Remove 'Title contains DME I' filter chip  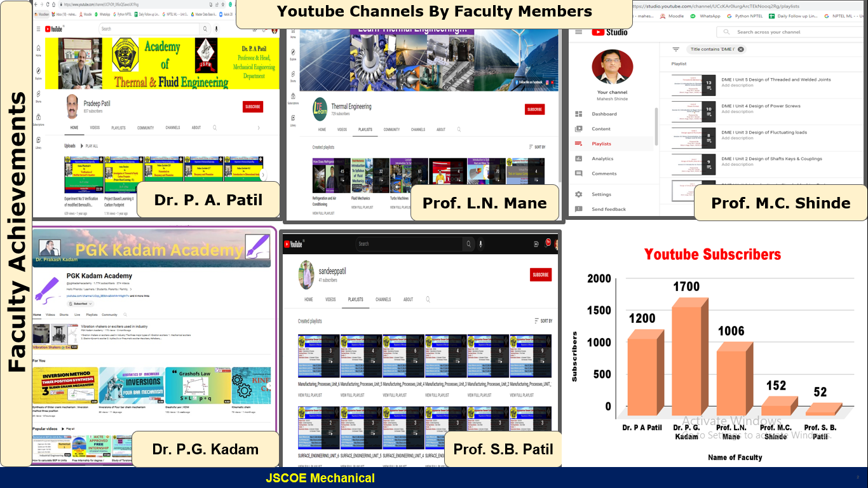tap(740, 49)
